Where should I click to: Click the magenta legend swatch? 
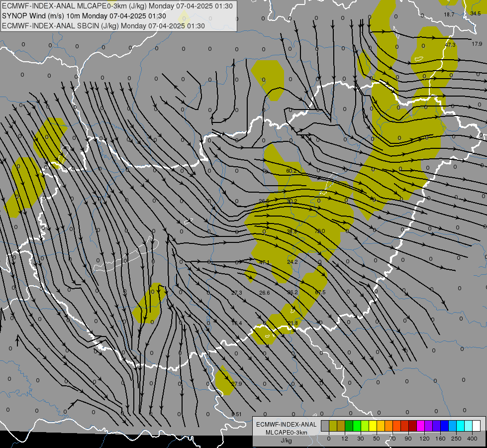click(421, 426)
